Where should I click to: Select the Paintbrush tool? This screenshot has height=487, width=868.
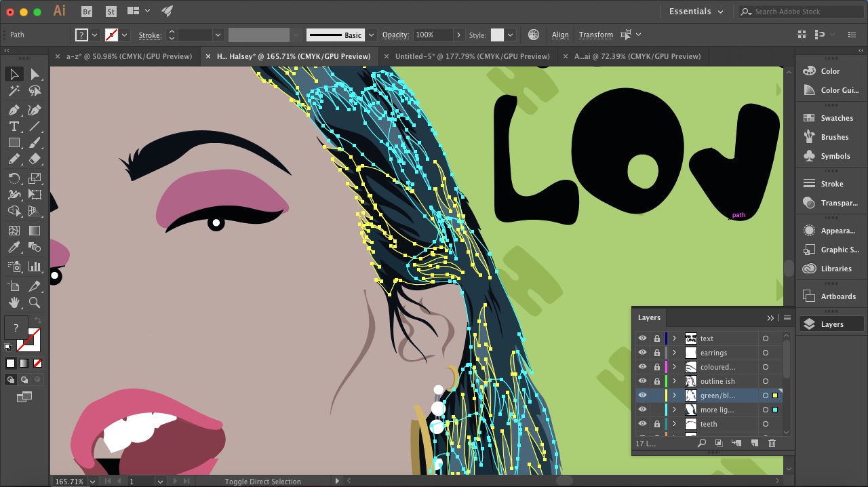[35, 142]
